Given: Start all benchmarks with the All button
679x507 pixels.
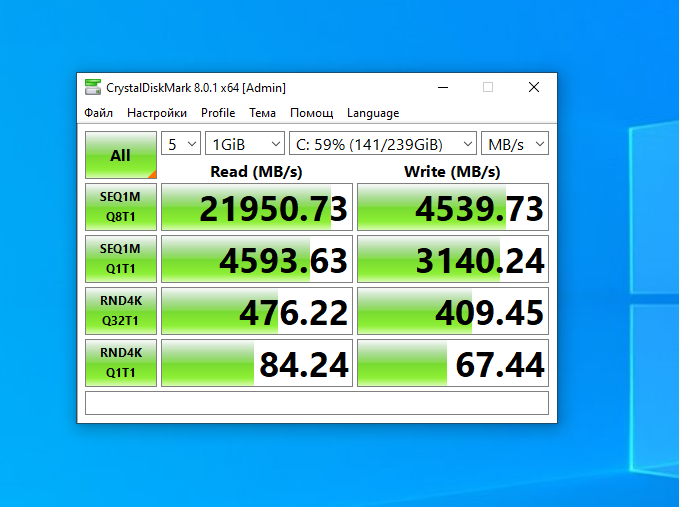Looking at the screenshot, I should [121, 155].
